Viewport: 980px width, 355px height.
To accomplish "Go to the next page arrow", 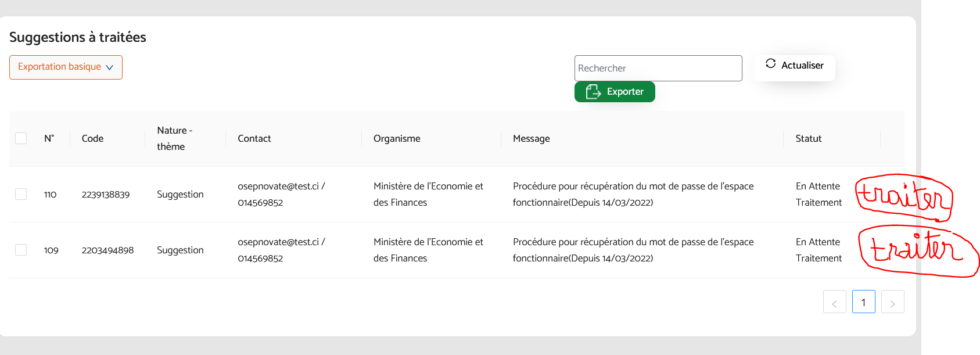I will click(892, 302).
